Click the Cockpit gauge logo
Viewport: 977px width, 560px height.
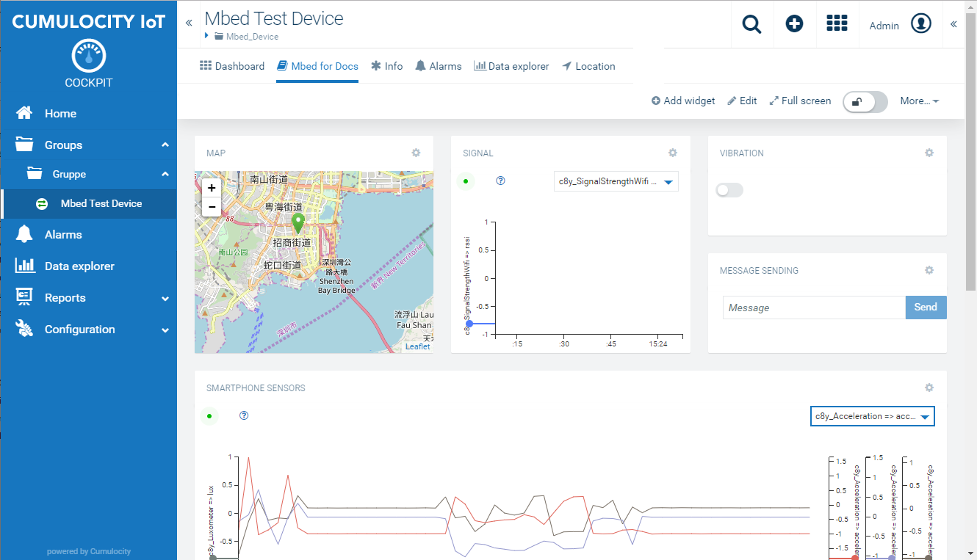click(x=89, y=57)
